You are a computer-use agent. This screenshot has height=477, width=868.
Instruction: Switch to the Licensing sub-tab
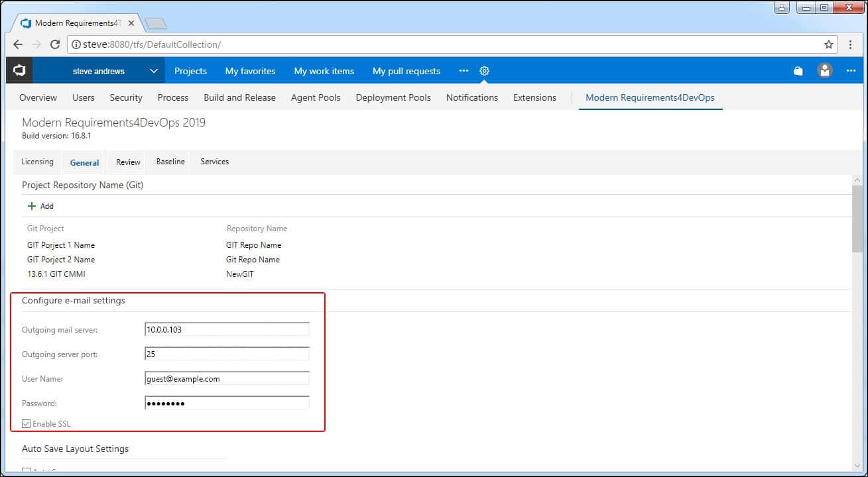(x=37, y=162)
